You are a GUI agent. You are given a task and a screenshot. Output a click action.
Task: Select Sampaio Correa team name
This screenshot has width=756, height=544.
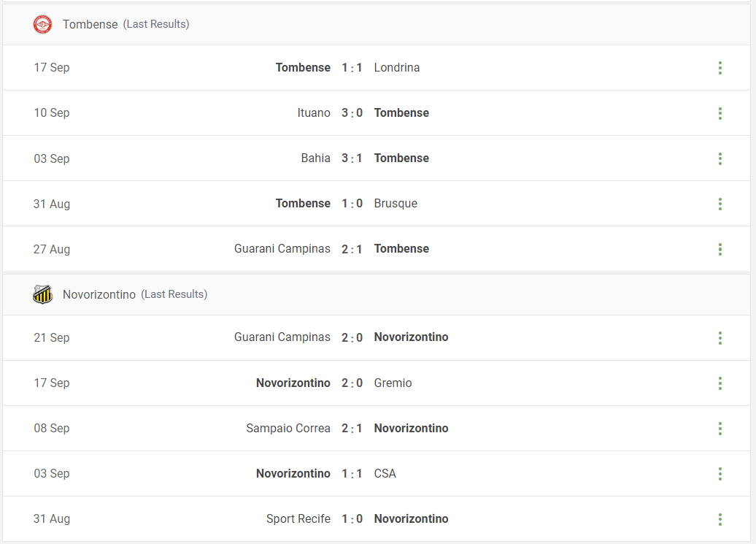tap(288, 428)
